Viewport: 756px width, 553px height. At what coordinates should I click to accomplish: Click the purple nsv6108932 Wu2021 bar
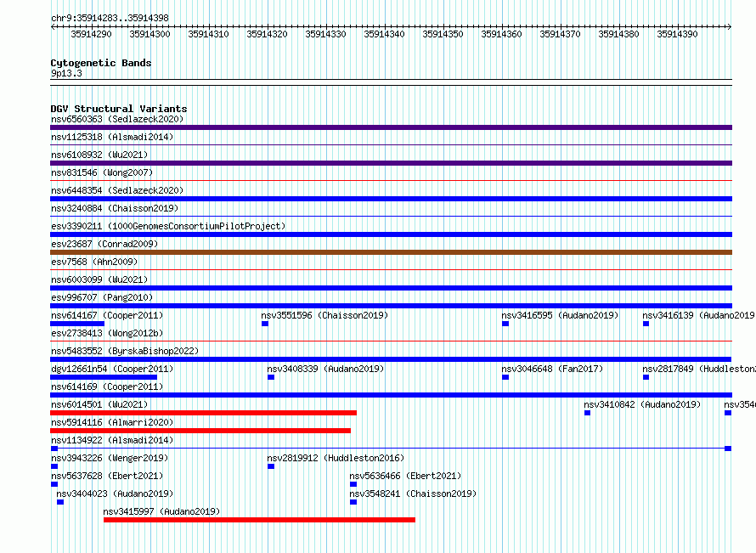[x=391, y=163]
